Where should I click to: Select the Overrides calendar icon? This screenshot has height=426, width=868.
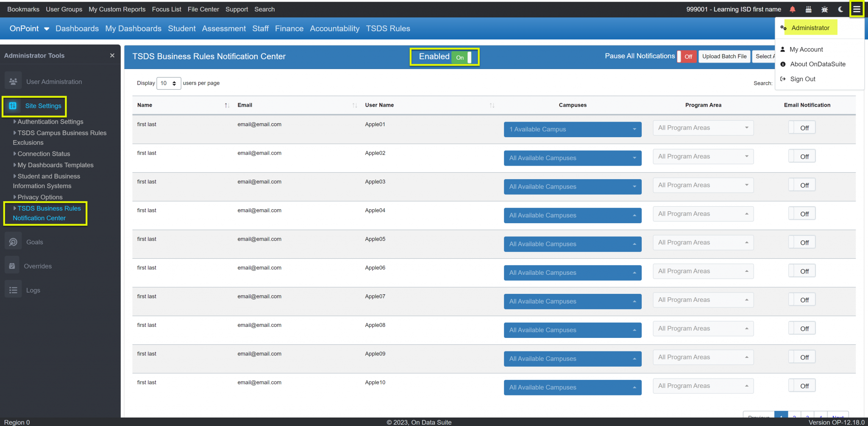click(x=13, y=265)
